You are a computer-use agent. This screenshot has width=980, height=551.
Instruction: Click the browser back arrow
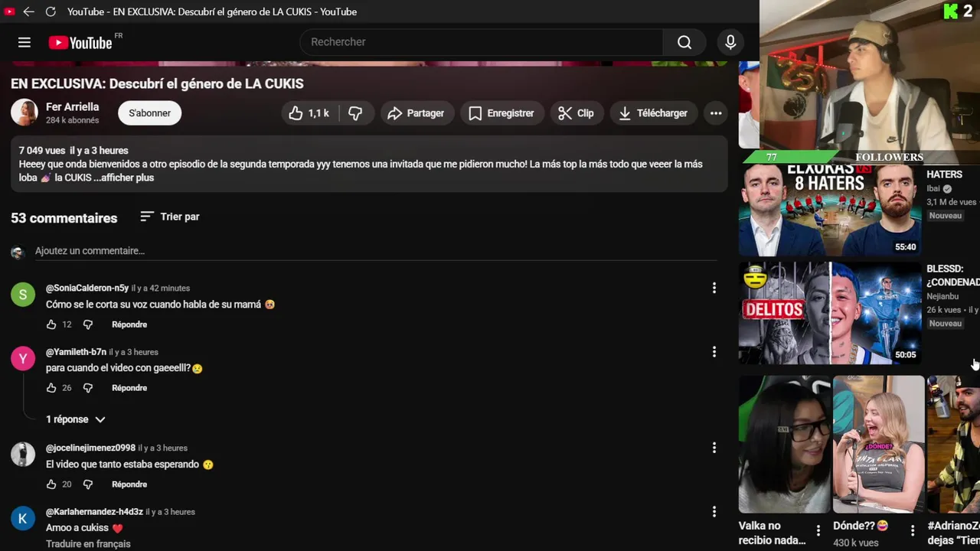28,11
